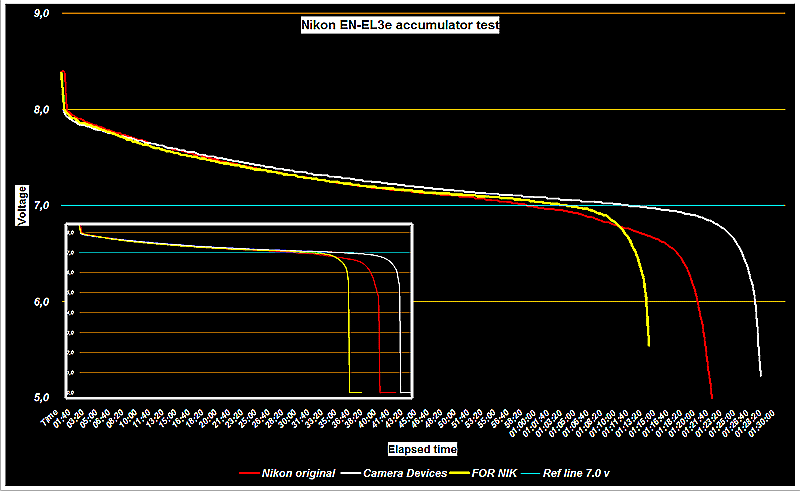This screenshot has height=491, width=800.
Task: Click the 5,0 voltage axis value
Action: [x=42, y=398]
